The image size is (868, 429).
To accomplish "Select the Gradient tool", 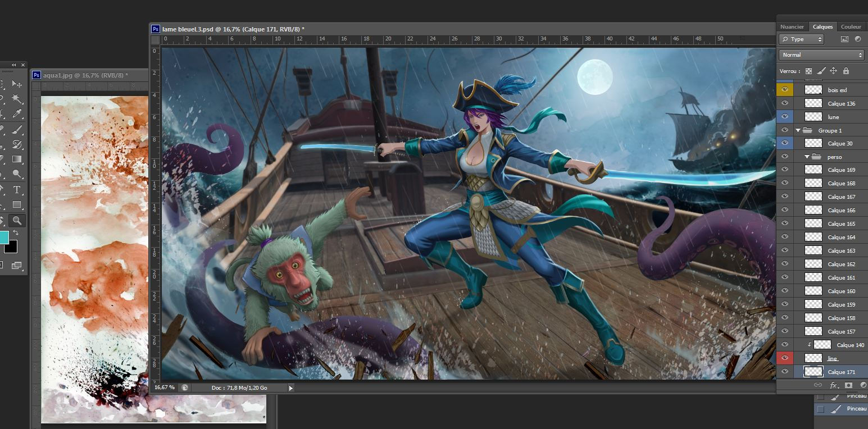I will click(17, 159).
